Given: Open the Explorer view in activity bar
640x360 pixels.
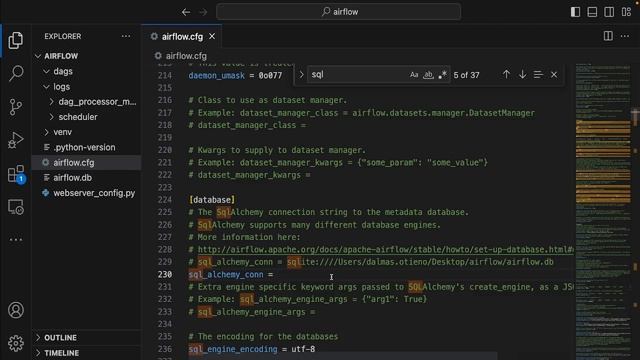Looking at the screenshot, I should click(16, 40).
